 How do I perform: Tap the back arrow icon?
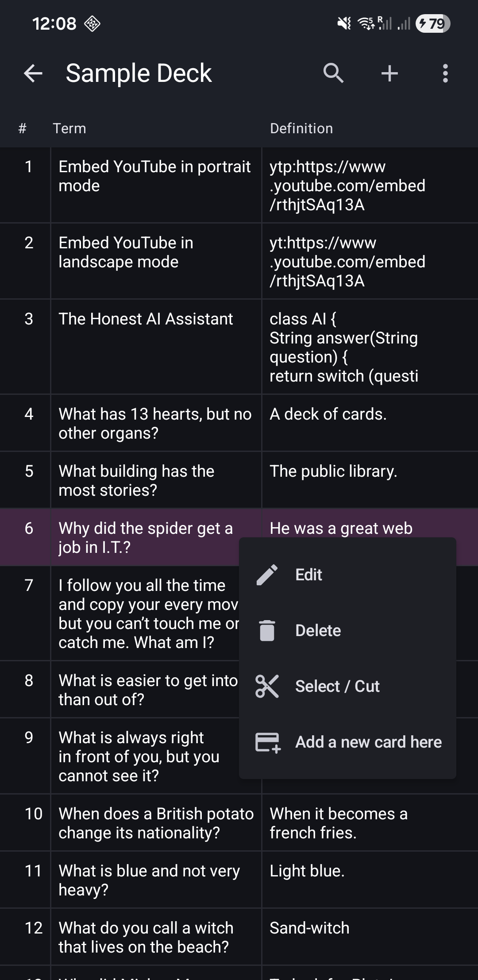33,73
